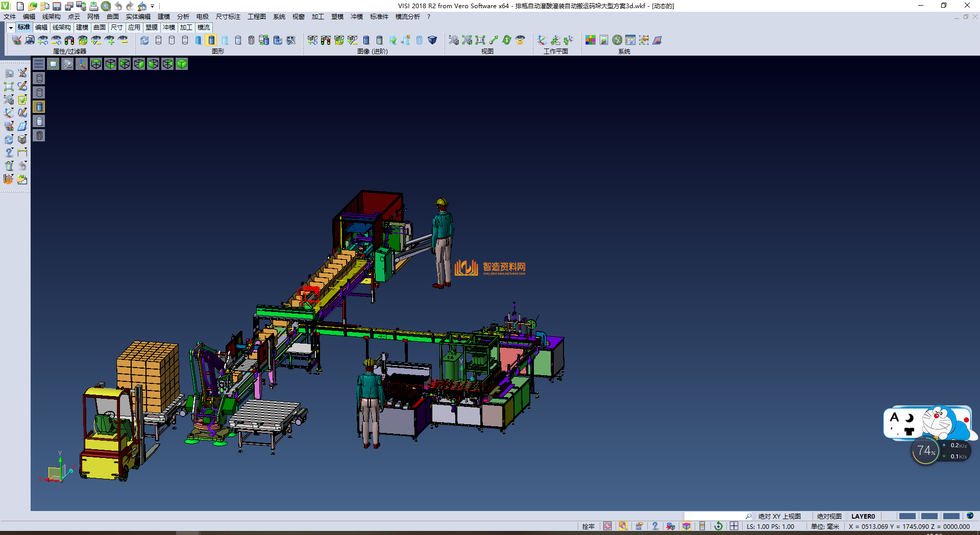Expand the toolbar tab dropdown arrow

point(11,28)
